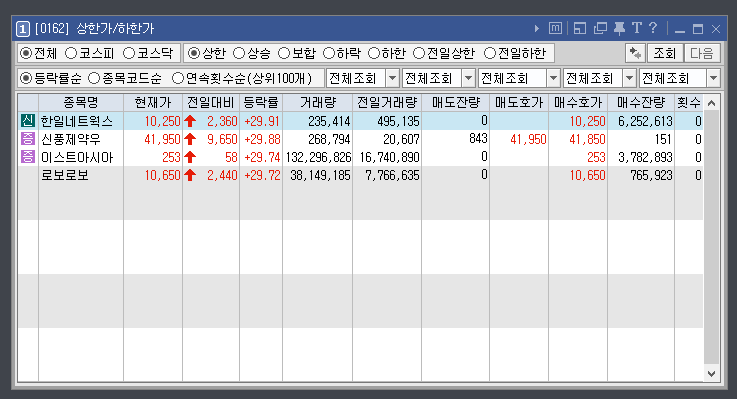
Task: Click the 조회 search button
Action: point(665,53)
